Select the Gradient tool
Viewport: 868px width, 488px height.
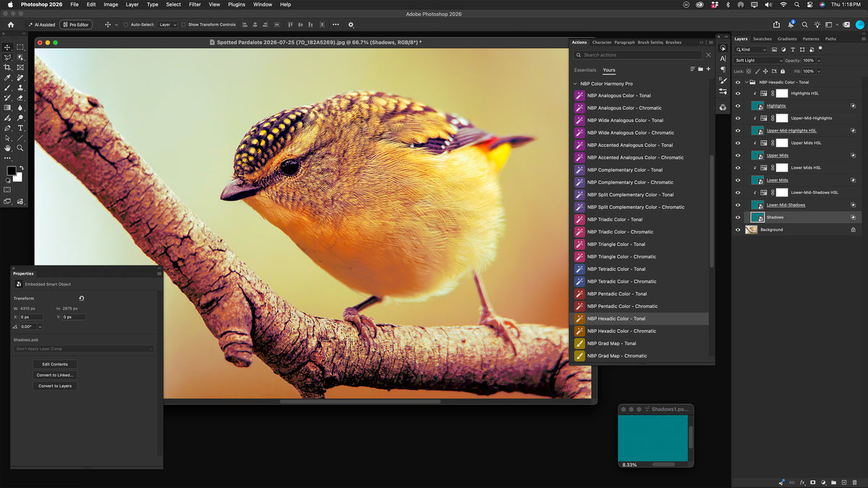(8, 108)
